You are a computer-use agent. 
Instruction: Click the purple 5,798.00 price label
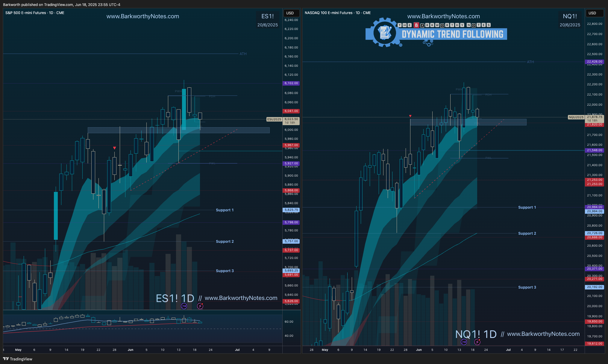click(x=291, y=222)
